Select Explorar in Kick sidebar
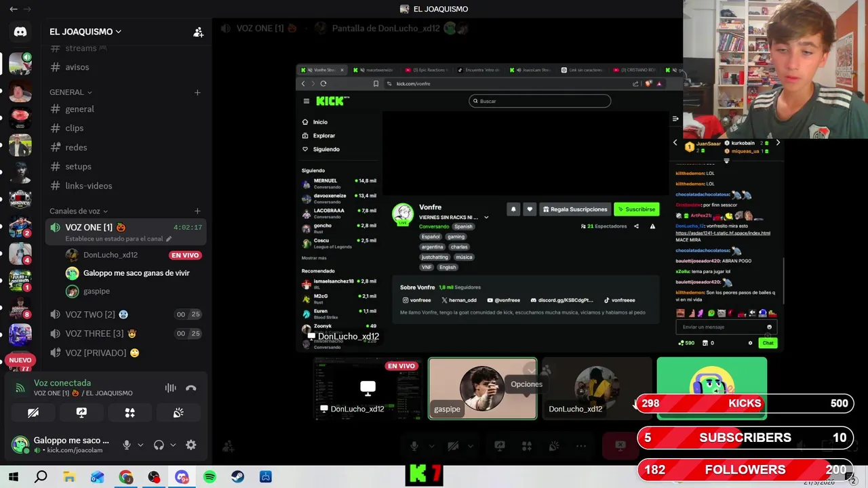Image resolution: width=868 pixels, height=488 pixels. coord(323,136)
